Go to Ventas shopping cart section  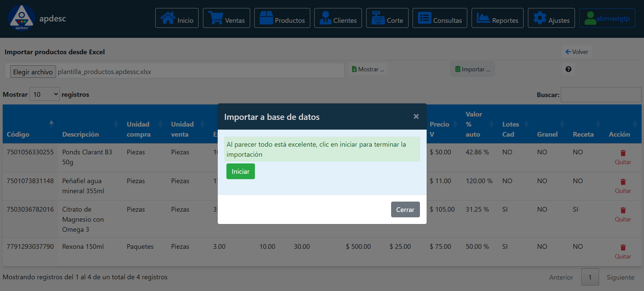point(226,18)
